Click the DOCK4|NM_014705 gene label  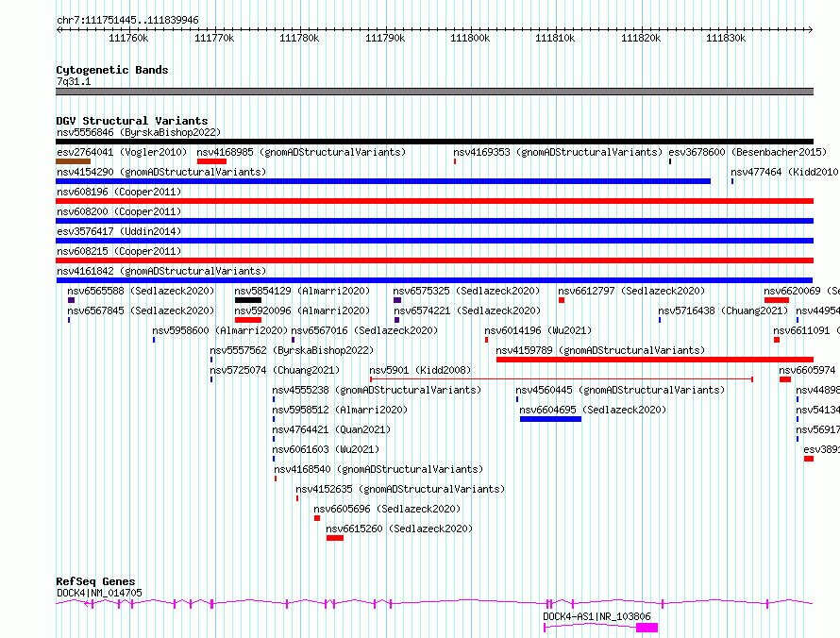pos(99,593)
